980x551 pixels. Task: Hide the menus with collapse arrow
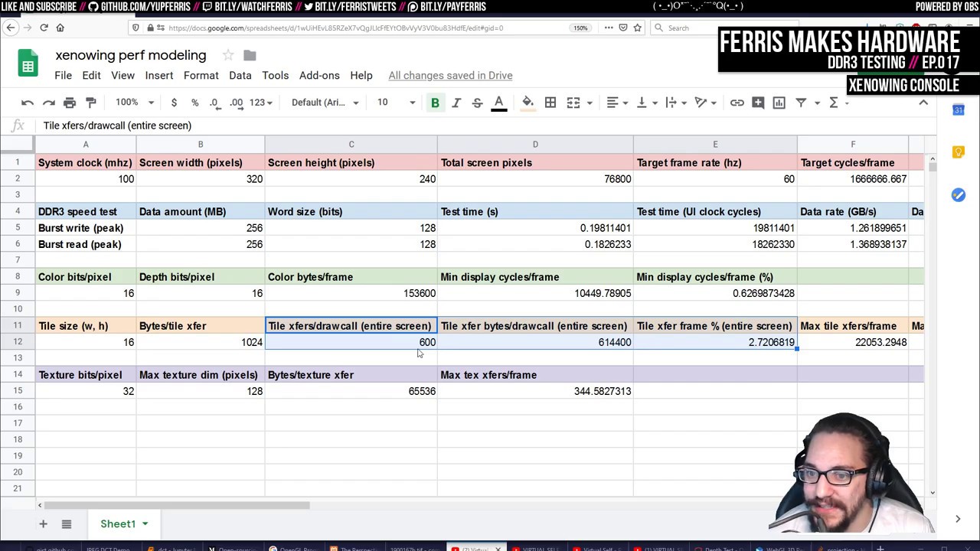tap(923, 103)
